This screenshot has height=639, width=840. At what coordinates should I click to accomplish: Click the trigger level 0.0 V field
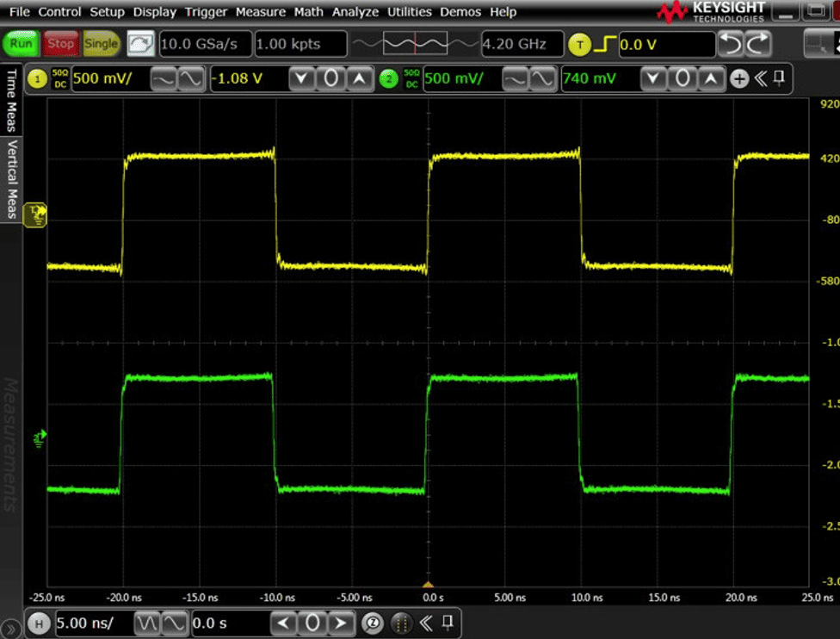click(x=665, y=44)
